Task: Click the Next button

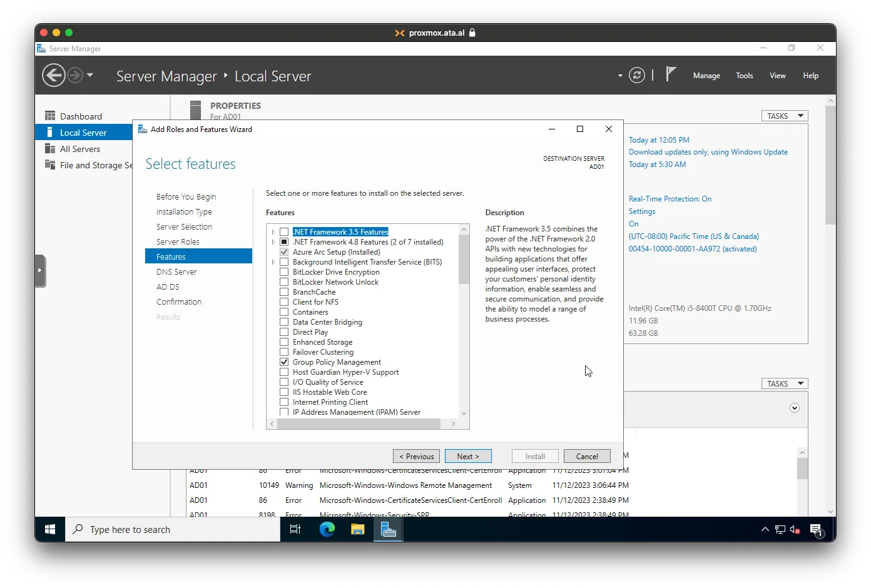Action: pyautogui.click(x=468, y=456)
